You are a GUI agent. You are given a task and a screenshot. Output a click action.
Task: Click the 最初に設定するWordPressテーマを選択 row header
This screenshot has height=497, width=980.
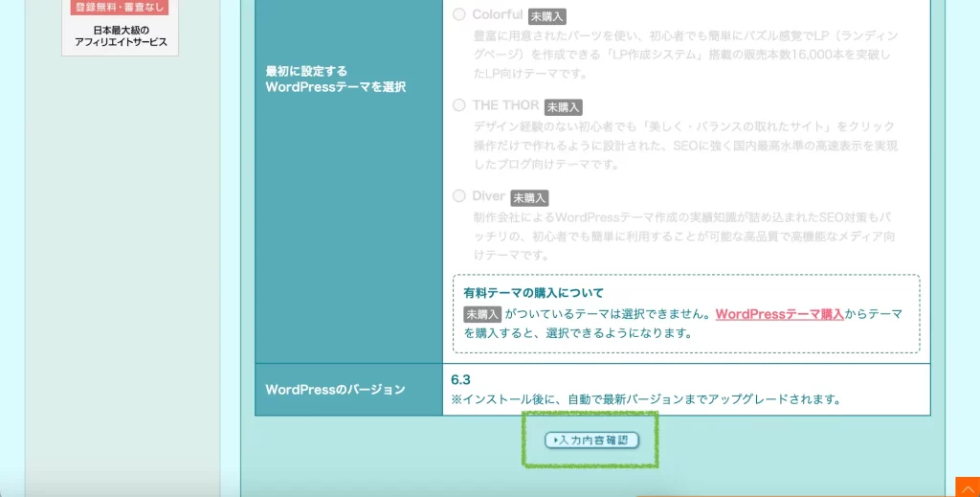[x=335, y=79]
